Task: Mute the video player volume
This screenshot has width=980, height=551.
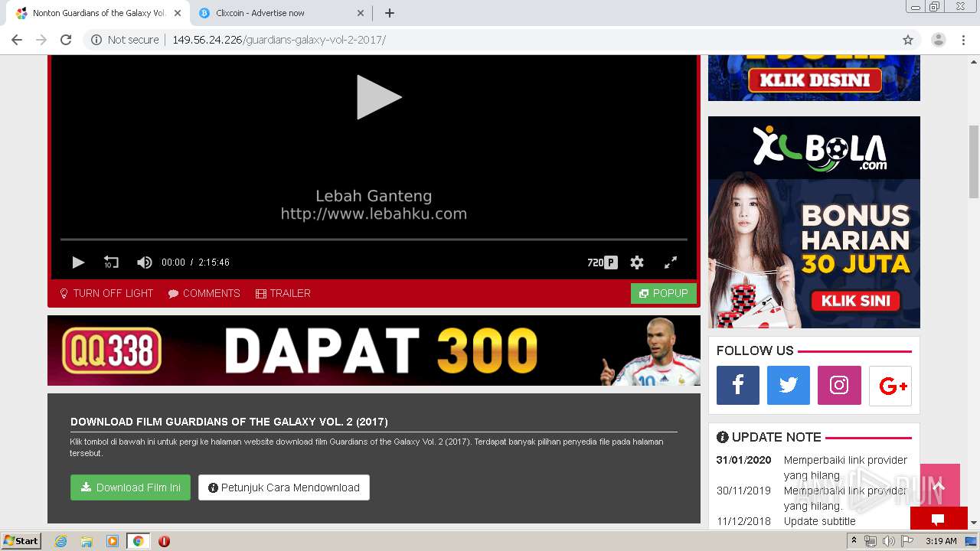Action: (x=144, y=262)
